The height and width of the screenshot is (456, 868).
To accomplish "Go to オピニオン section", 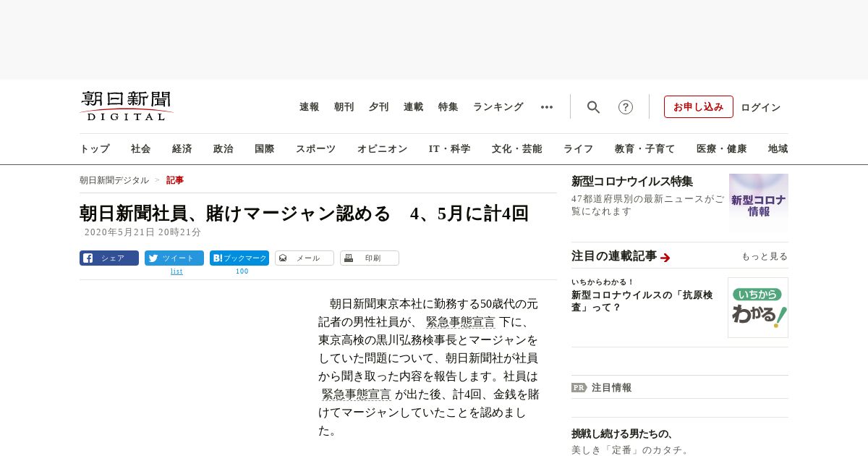I will (382, 149).
